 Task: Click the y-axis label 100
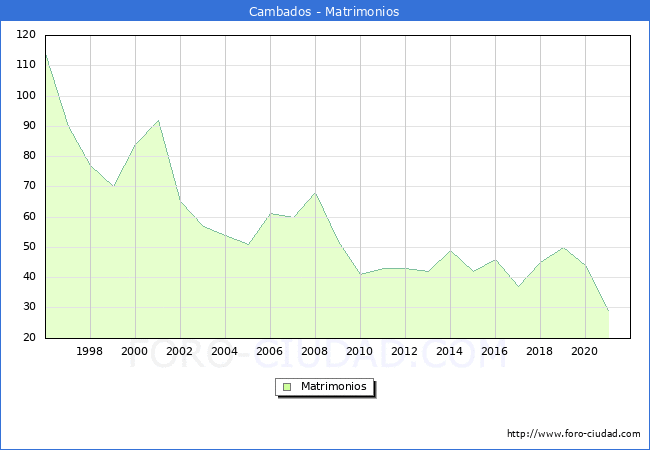(x=26, y=95)
